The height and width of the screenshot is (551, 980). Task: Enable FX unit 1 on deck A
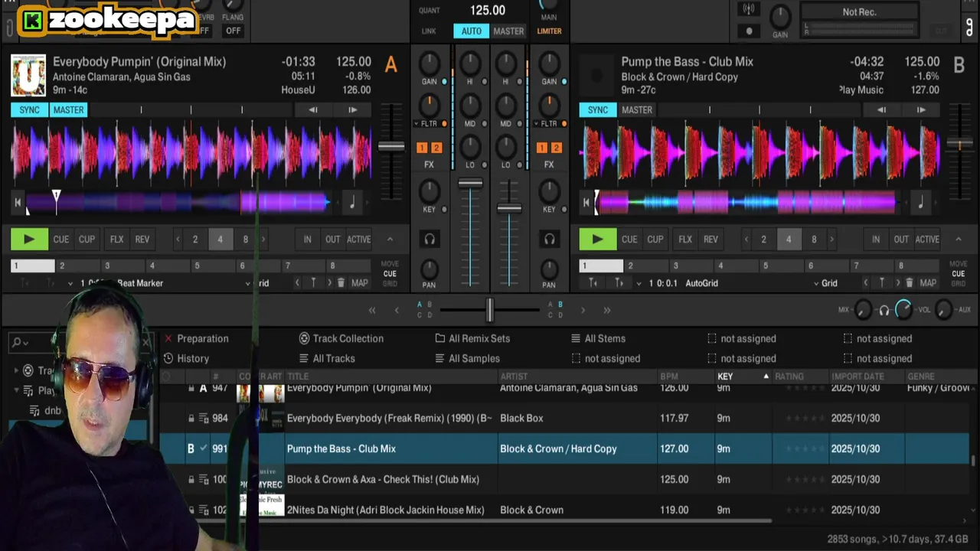[x=422, y=148]
